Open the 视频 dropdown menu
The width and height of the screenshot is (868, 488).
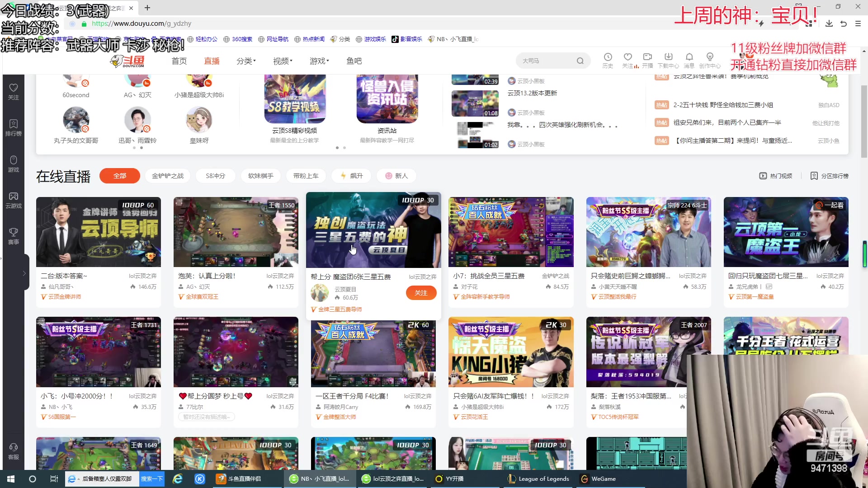pyautogui.click(x=282, y=61)
